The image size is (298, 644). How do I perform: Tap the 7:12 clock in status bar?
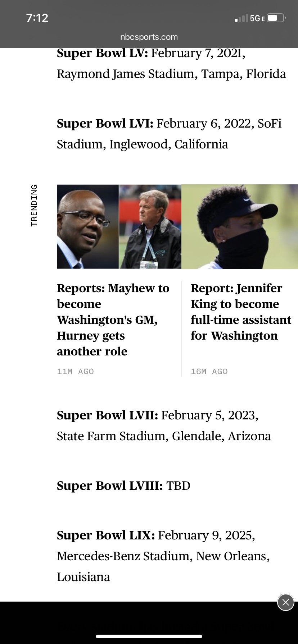(x=37, y=18)
